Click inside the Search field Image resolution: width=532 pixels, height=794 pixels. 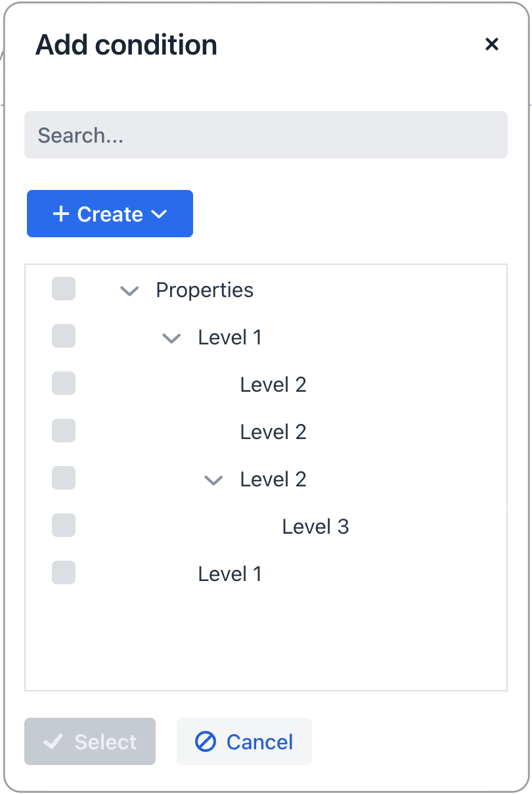pyautogui.click(x=266, y=135)
